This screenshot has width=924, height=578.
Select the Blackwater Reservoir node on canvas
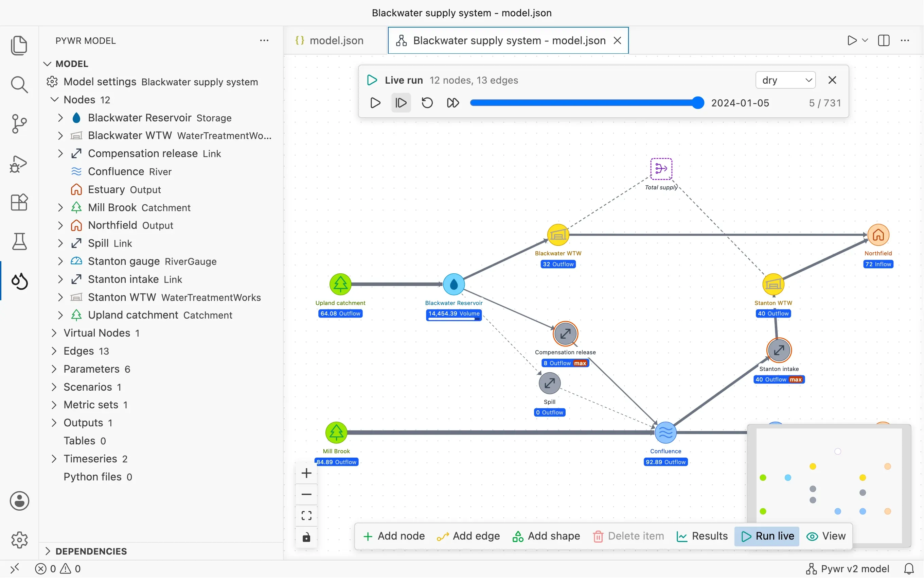coord(454,284)
